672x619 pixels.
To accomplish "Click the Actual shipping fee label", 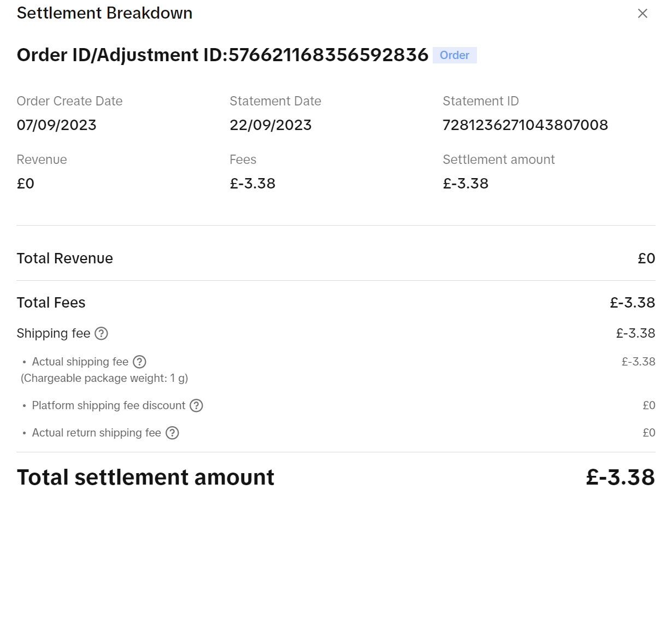I will point(80,362).
